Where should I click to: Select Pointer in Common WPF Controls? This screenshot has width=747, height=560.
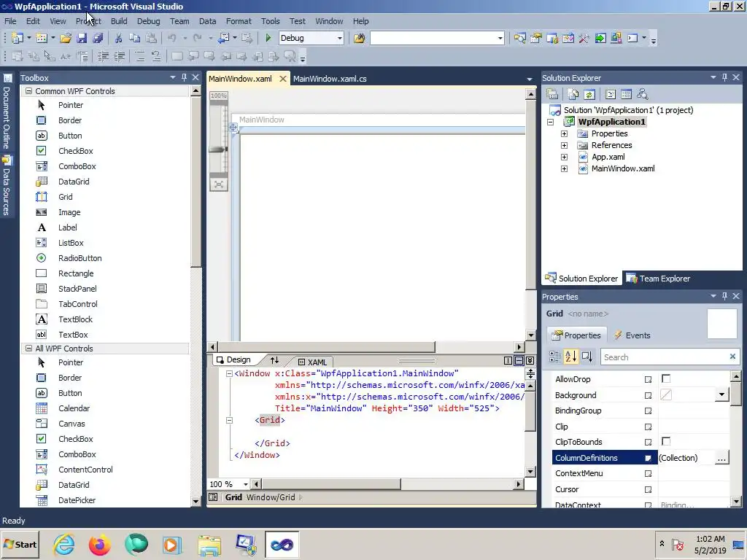coord(71,105)
